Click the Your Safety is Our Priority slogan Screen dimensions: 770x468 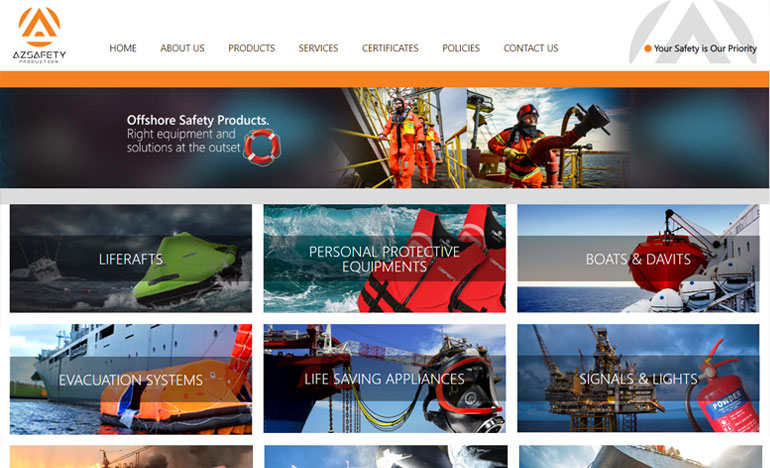705,49
